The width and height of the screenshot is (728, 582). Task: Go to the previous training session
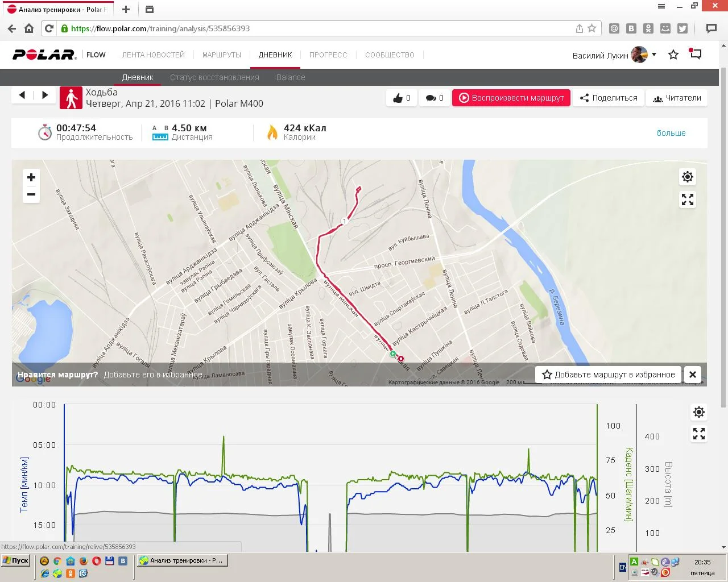[22, 95]
